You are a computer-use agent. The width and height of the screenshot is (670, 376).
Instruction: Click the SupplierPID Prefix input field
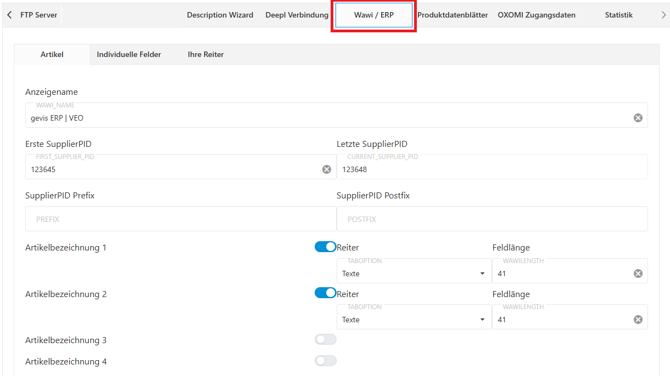coord(181,219)
